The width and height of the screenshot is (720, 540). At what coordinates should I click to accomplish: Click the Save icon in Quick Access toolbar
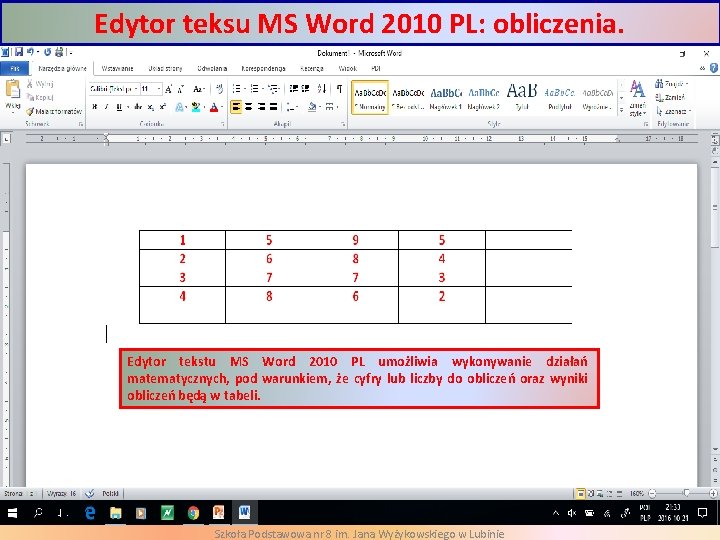19,52
